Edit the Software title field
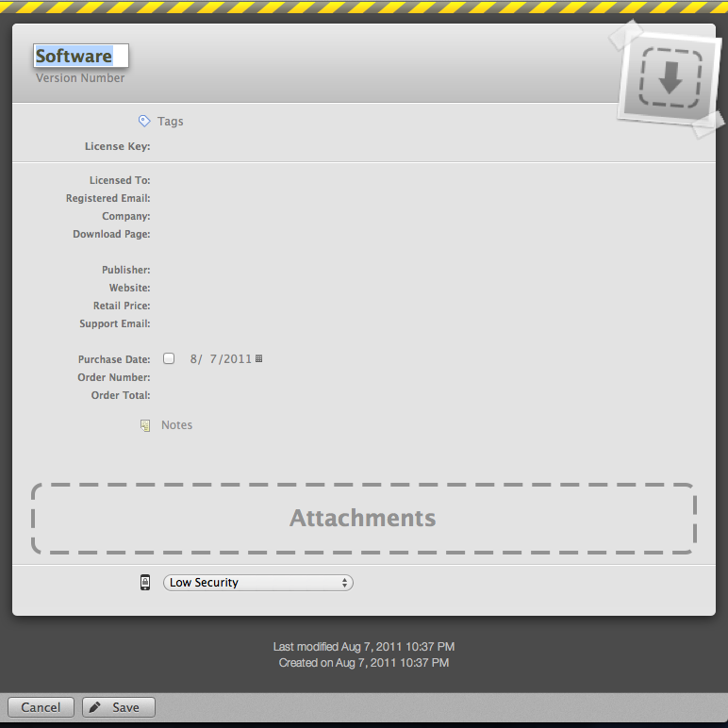Screen dimensions: 728x728 pos(80,56)
